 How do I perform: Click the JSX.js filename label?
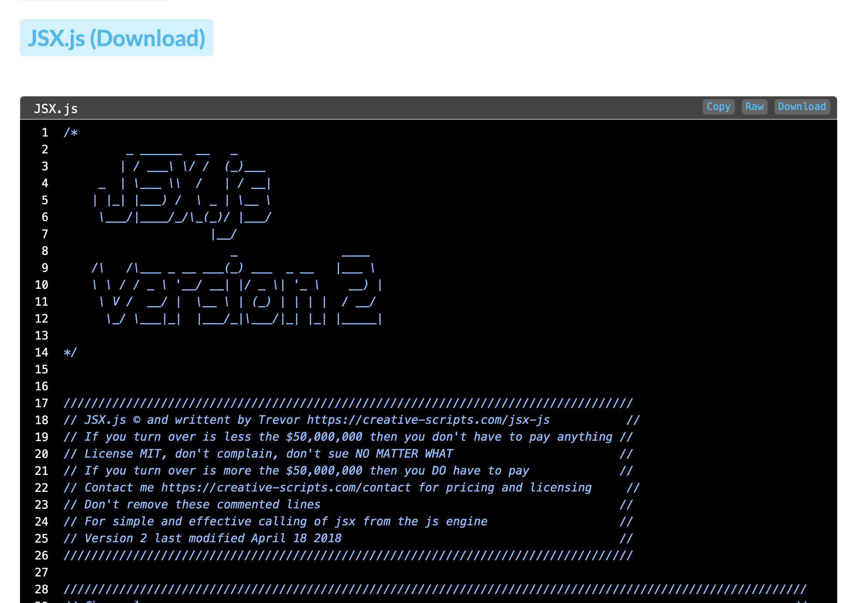point(56,108)
